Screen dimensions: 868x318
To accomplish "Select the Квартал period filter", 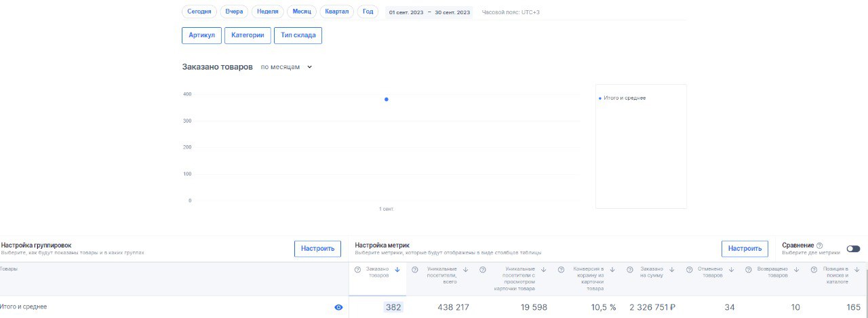I will pos(338,12).
